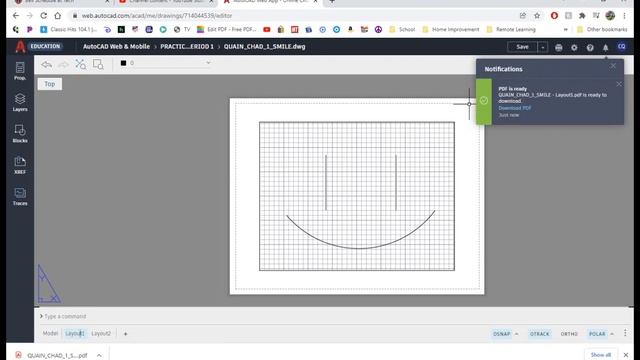
Task: Open the status bar more options dots
Action: click(625, 333)
